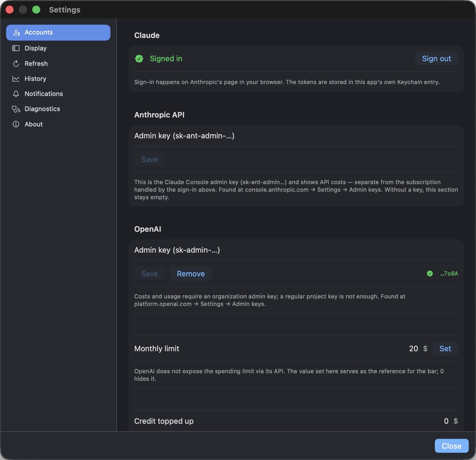Click the ...7o8A key suffix text
476x460 pixels.
click(449, 274)
